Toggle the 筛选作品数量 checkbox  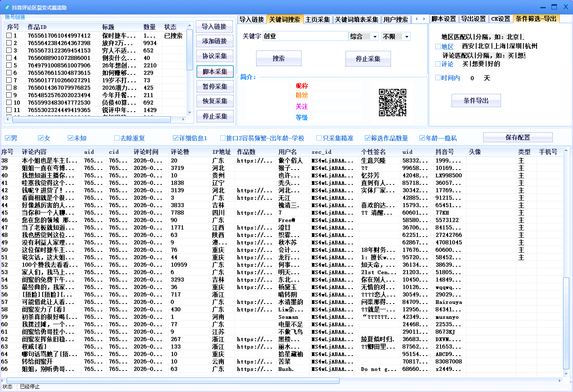(x=367, y=138)
